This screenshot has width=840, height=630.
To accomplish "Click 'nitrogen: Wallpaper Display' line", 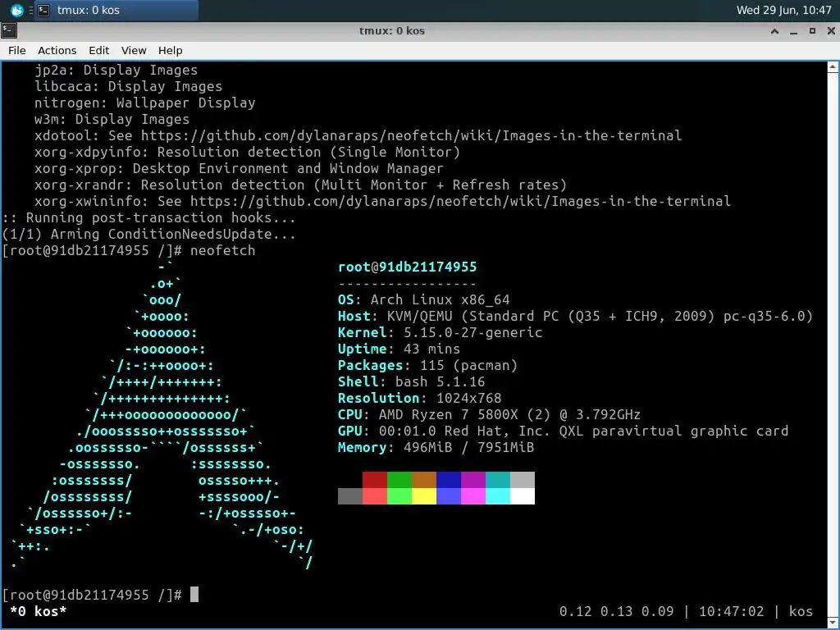I will coord(144,103).
